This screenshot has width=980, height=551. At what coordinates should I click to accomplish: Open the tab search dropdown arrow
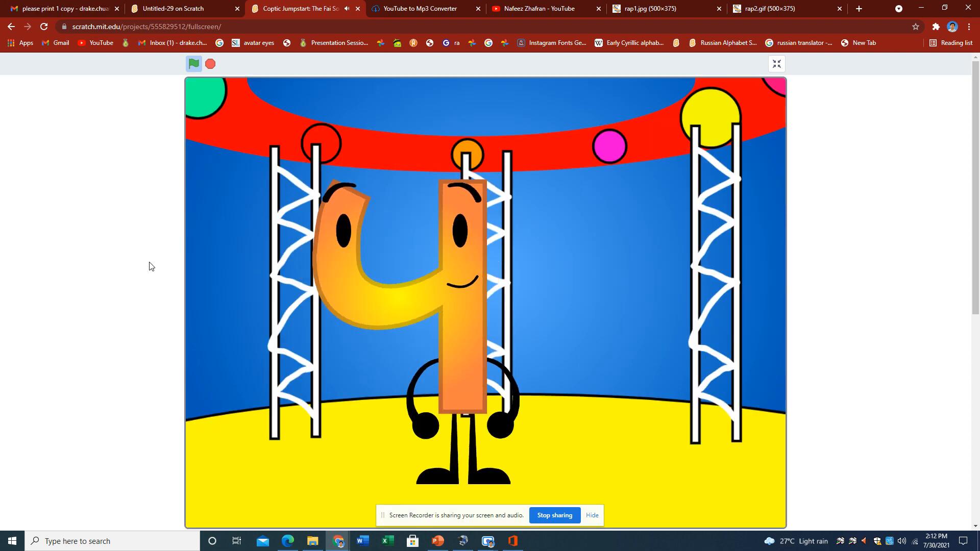(898, 9)
